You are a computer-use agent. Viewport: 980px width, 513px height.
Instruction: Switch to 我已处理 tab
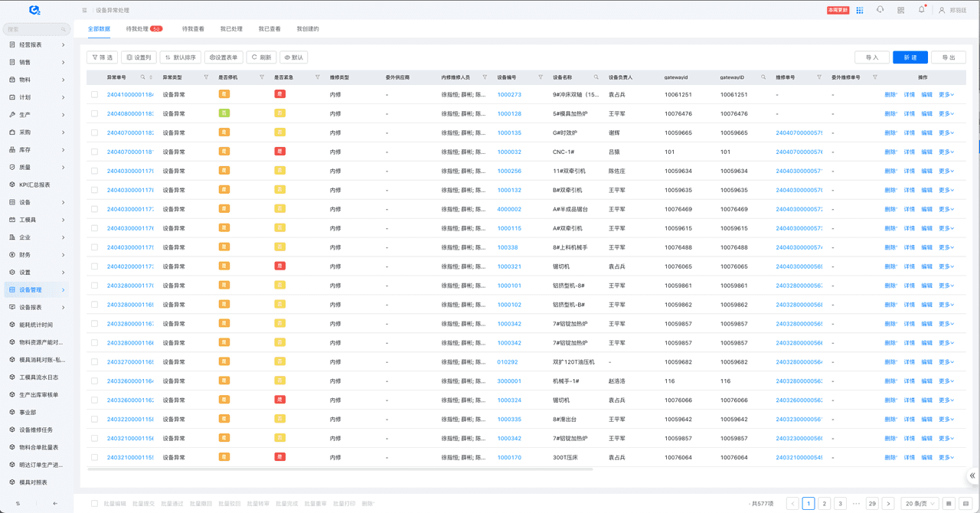coord(231,29)
